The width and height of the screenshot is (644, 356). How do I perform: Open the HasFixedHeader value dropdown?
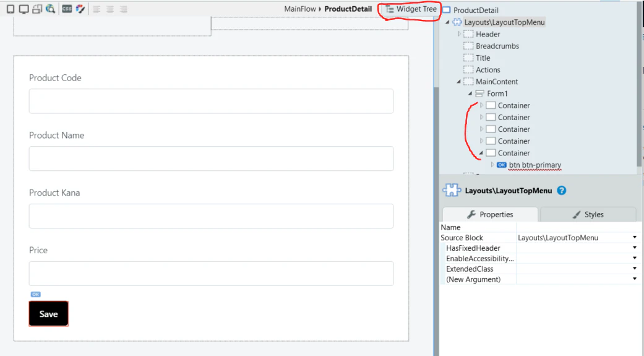pos(635,248)
